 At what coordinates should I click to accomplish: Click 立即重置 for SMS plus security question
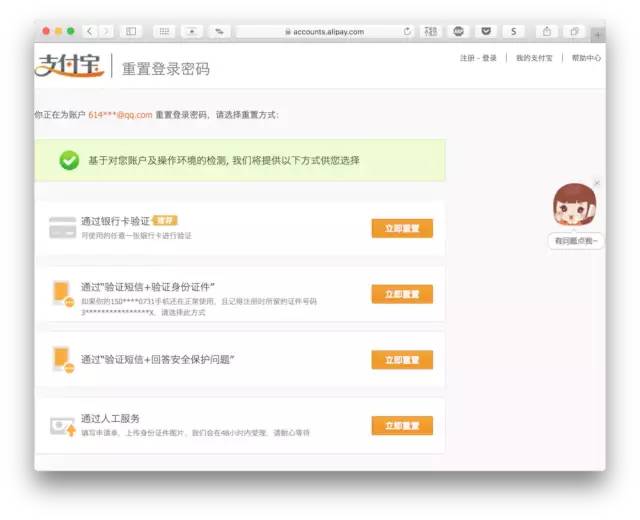402,360
